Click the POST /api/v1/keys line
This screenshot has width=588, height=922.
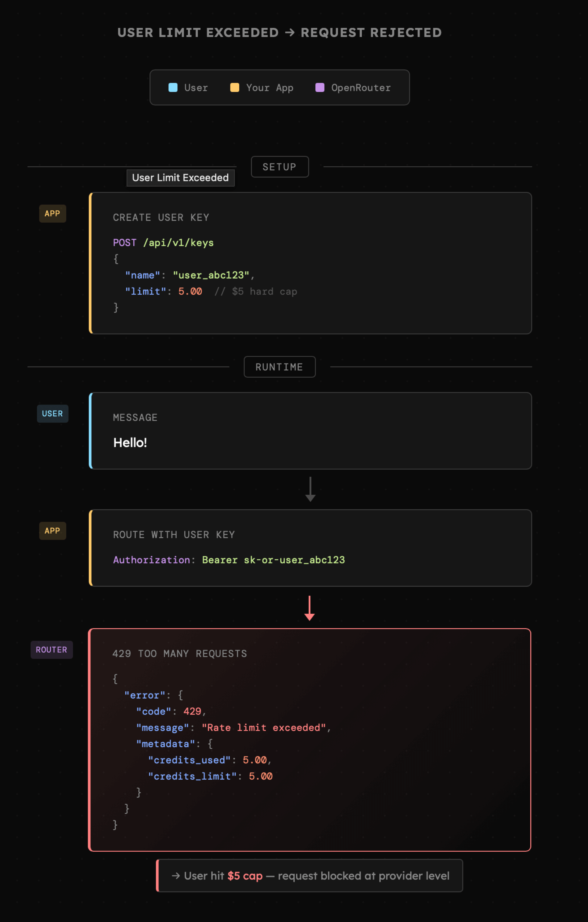[163, 243]
